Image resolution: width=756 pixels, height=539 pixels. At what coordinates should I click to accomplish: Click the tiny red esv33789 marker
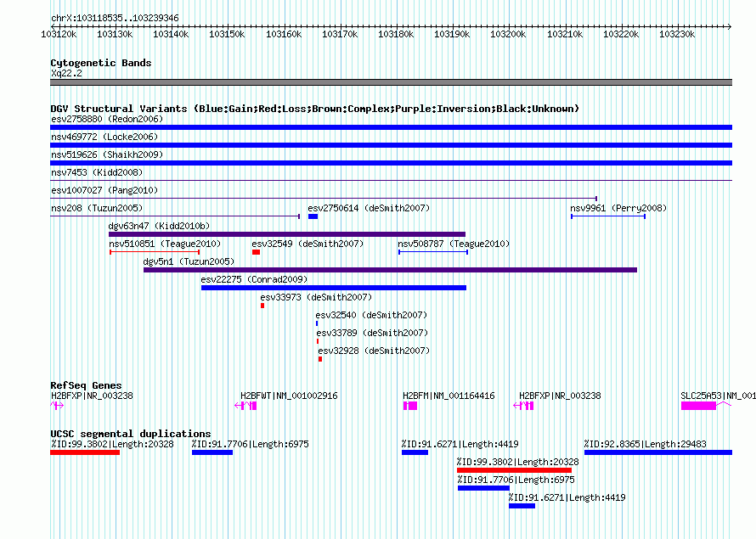317,341
